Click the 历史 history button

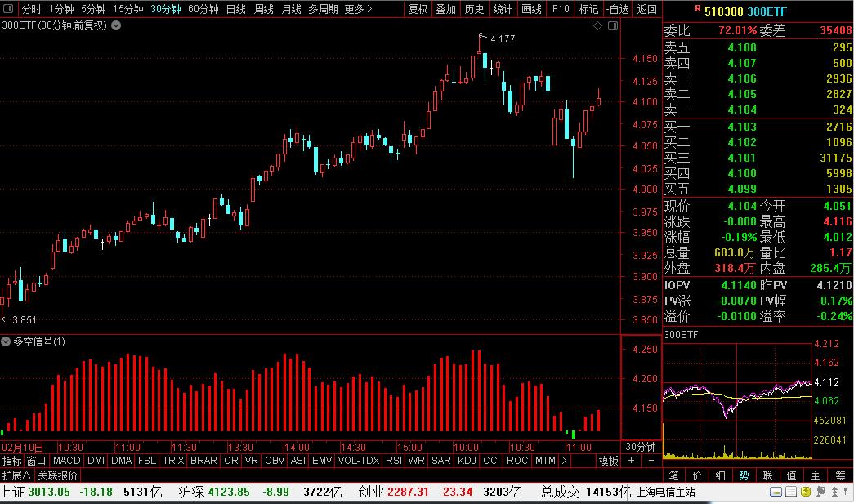(474, 9)
